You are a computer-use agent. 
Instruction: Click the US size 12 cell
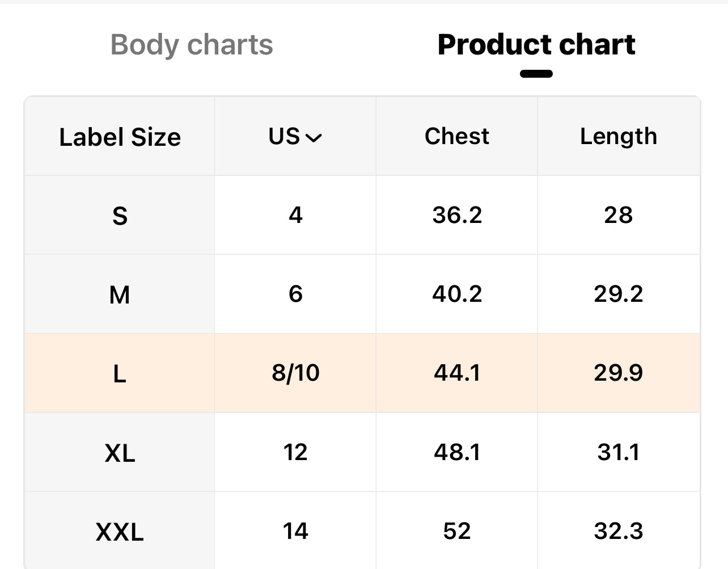click(x=295, y=452)
